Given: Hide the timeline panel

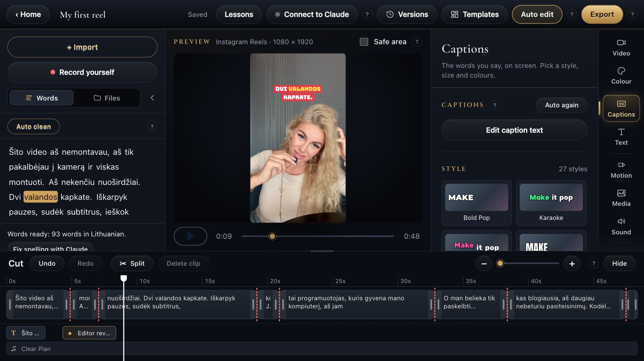Looking at the screenshot, I should pyautogui.click(x=619, y=264).
